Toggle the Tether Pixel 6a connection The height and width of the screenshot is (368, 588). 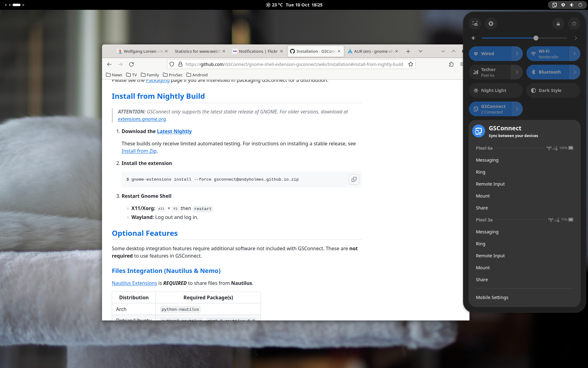click(490, 72)
